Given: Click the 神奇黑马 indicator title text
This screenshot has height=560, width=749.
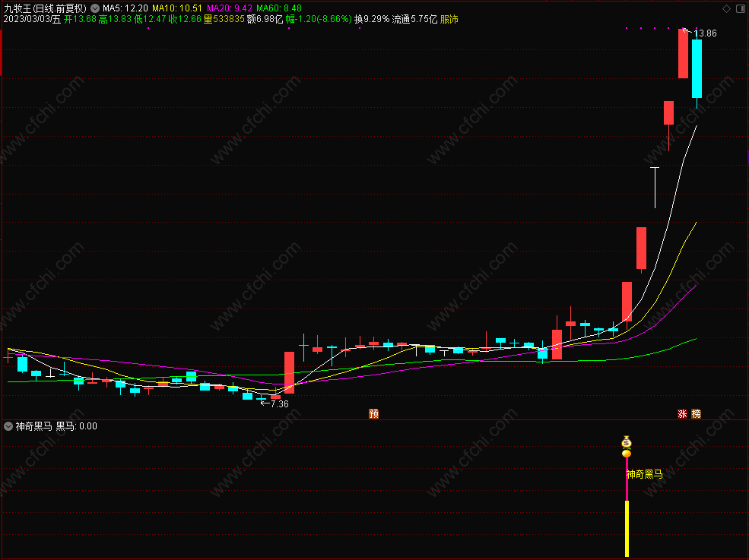Looking at the screenshot, I should 33,426.
